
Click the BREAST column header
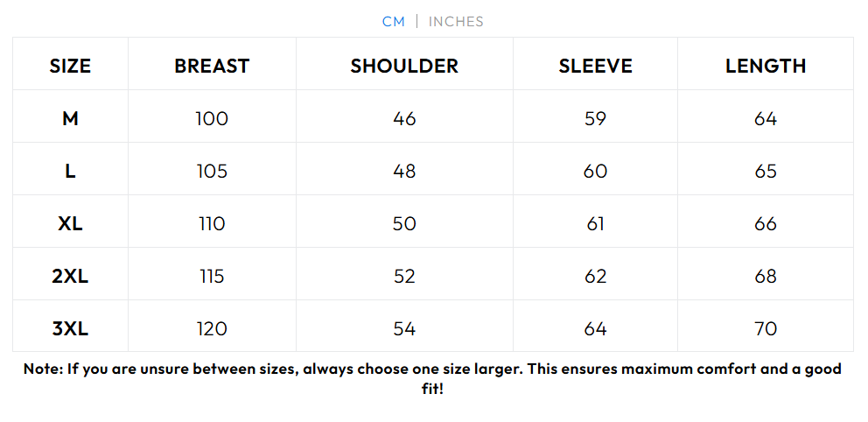(x=212, y=66)
